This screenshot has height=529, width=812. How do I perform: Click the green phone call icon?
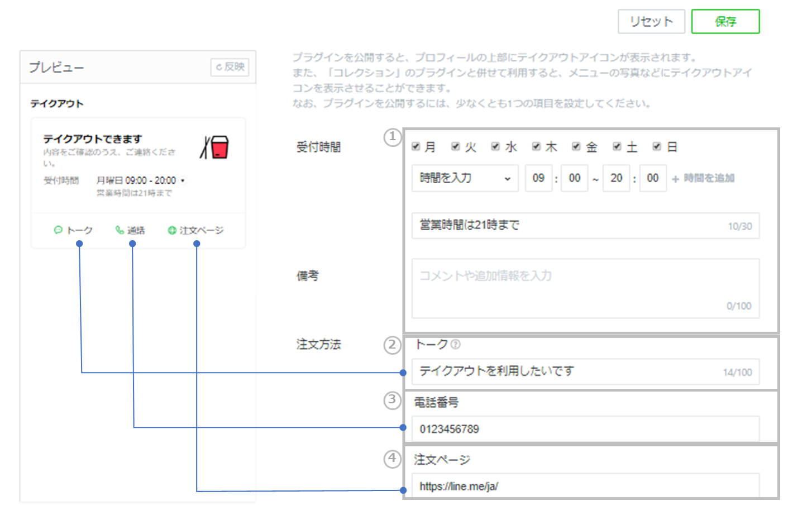click(x=119, y=230)
